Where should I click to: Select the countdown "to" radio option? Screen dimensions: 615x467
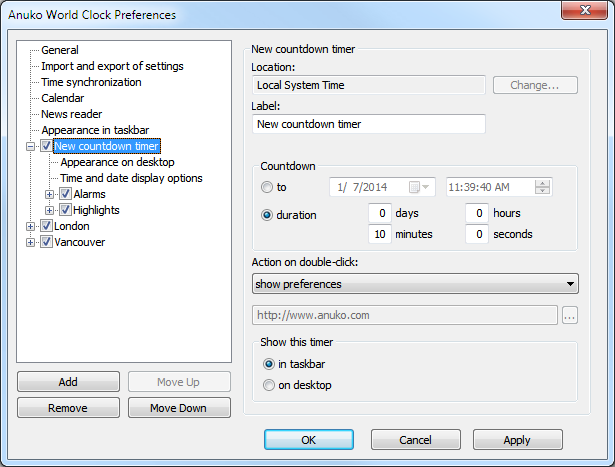[266, 187]
